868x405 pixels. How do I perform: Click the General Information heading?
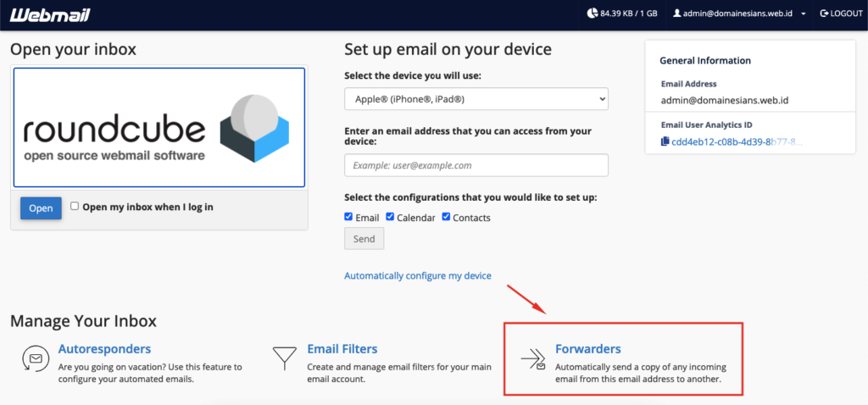(x=705, y=60)
